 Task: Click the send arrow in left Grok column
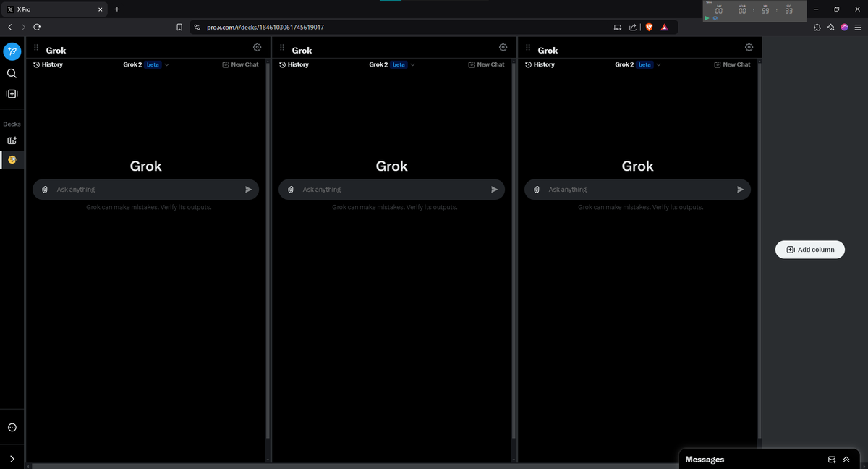click(x=248, y=190)
